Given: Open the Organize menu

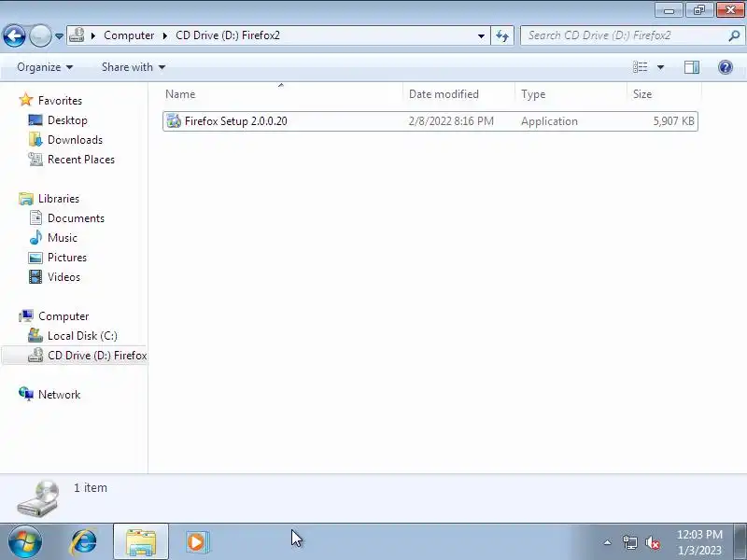Looking at the screenshot, I should click(45, 67).
